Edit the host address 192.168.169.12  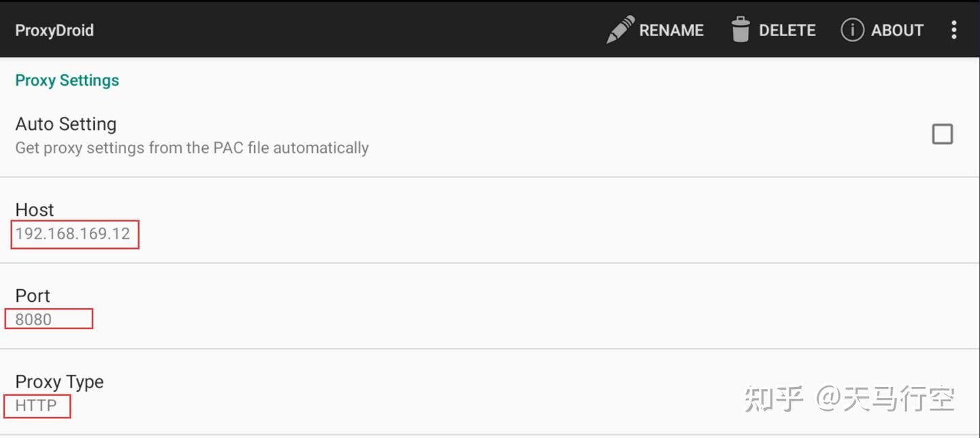tap(73, 234)
